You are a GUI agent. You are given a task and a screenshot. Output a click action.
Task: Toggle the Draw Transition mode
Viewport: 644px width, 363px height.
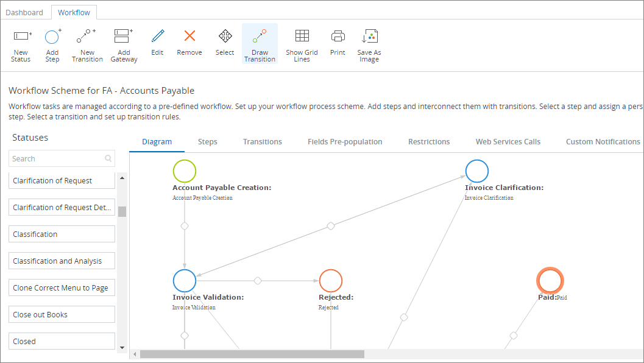point(260,43)
